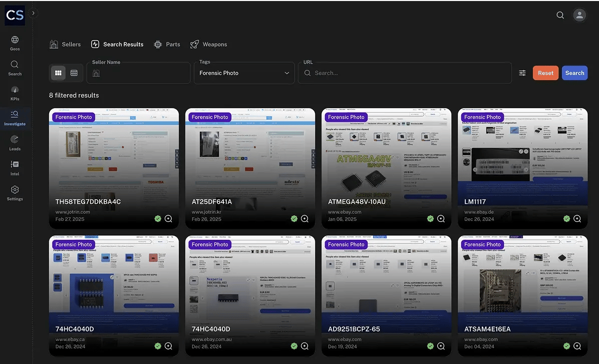Switch to the Search Results tab
Image resolution: width=599 pixels, height=364 pixels.
[x=117, y=44]
